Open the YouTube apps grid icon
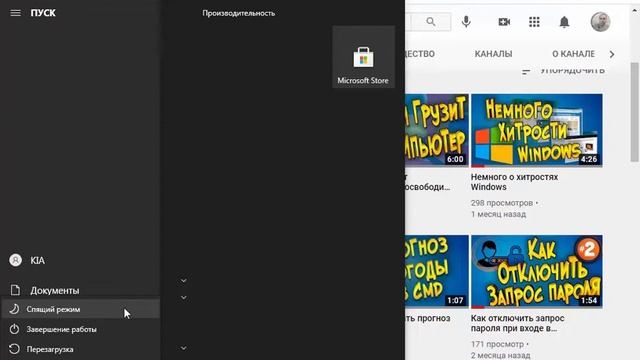The width and height of the screenshot is (640, 360). point(534,22)
